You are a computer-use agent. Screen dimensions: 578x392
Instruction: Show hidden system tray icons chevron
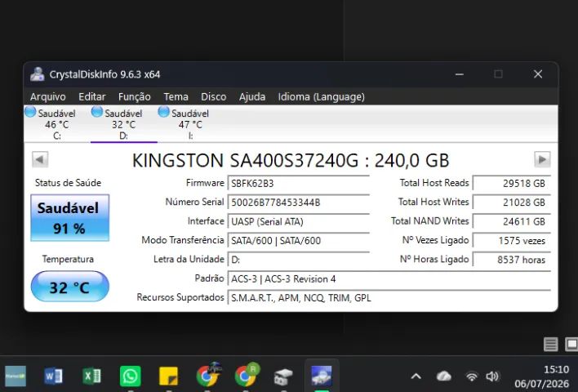(x=416, y=376)
